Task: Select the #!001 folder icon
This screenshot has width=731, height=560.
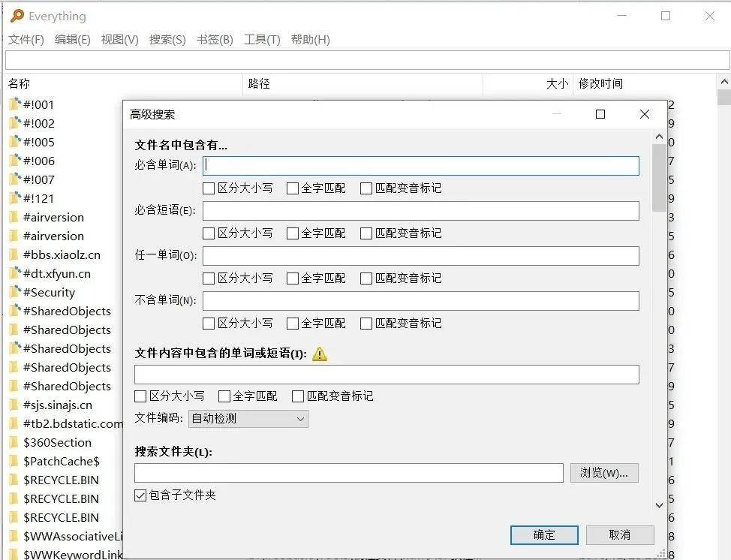Action: coord(15,104)
